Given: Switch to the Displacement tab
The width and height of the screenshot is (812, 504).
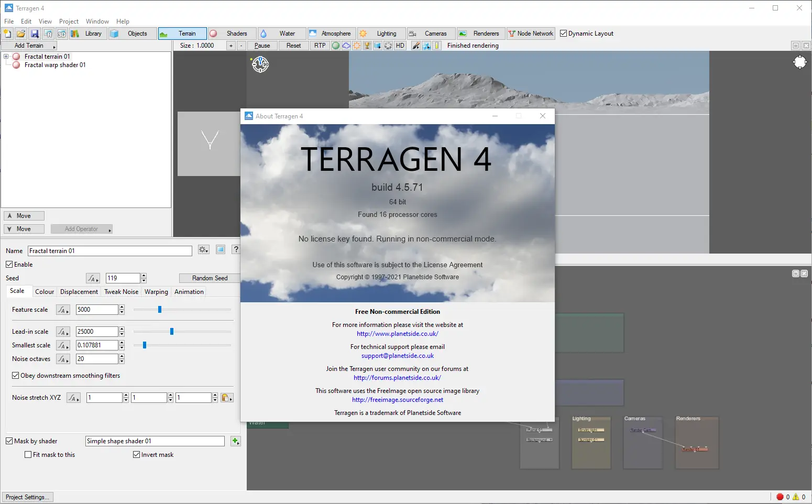Looking at the screenshot, I should coord(79,292).
